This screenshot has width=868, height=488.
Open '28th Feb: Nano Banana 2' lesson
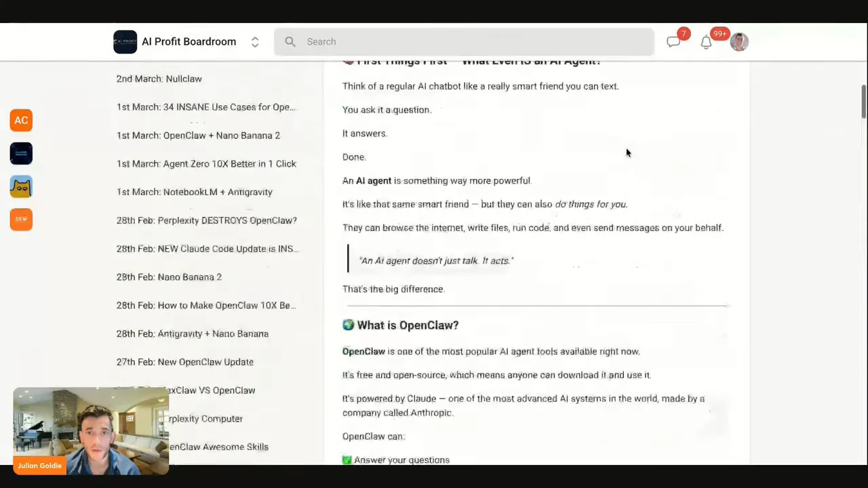coord(169,277)
